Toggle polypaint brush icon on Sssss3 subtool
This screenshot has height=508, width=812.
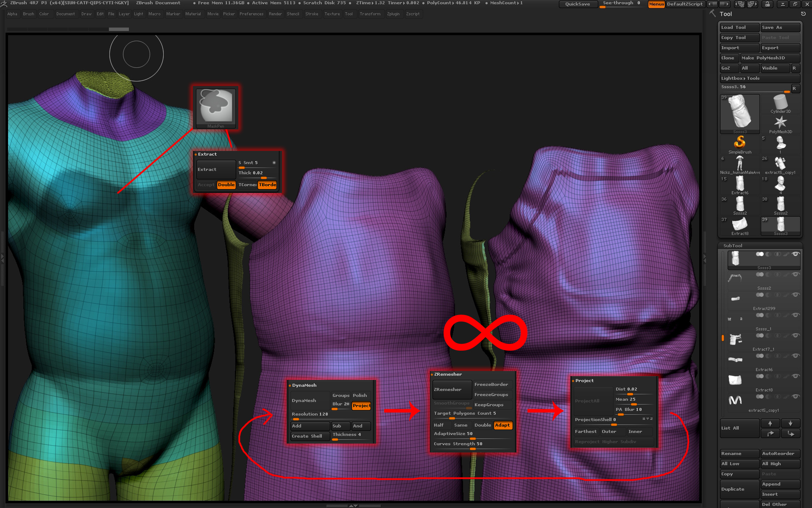[x=786, y=254]
